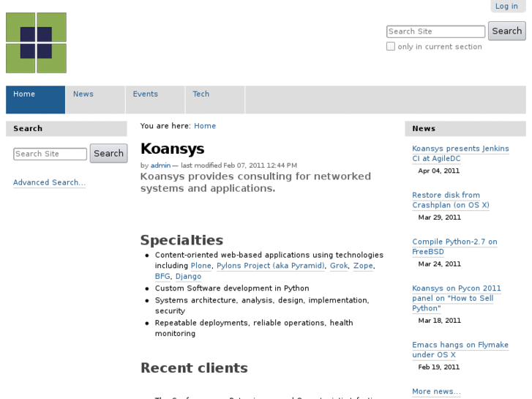Click the Koansys page title
This screenshot has width=532, height=399.
173,149
